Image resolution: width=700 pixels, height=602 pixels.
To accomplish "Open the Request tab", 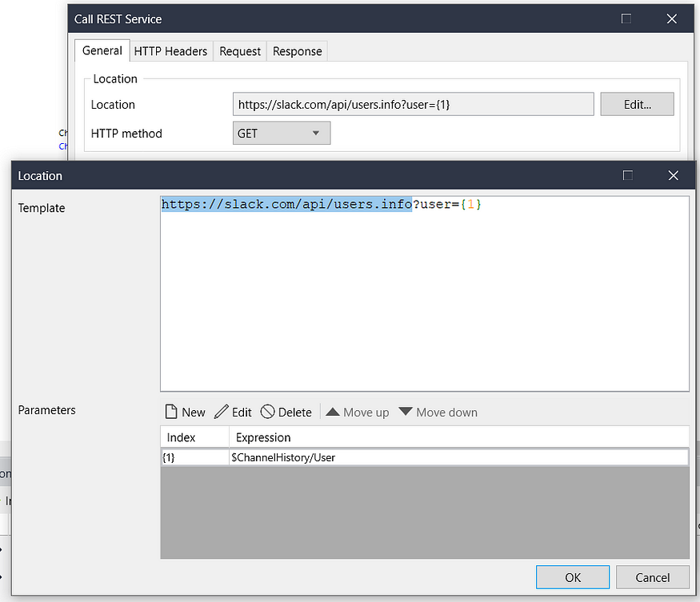I will pyautogui.click(x=240, y=51).
